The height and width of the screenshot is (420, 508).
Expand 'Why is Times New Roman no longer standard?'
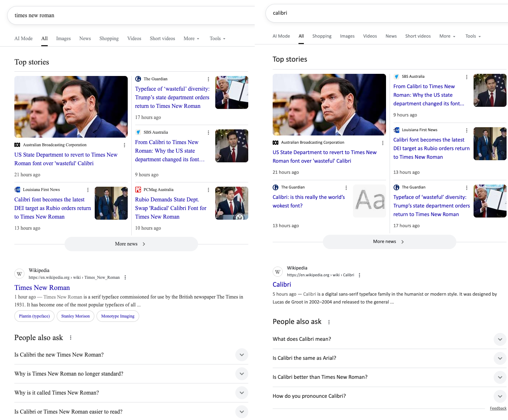pyautogui.click(x=131, y=374)
